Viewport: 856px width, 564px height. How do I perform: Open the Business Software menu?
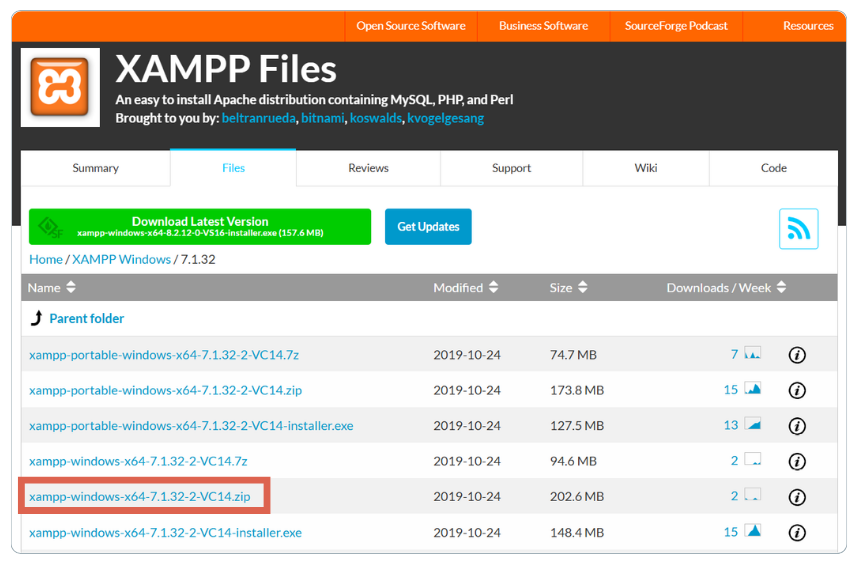pyautogui.click(x=543, y=26)
